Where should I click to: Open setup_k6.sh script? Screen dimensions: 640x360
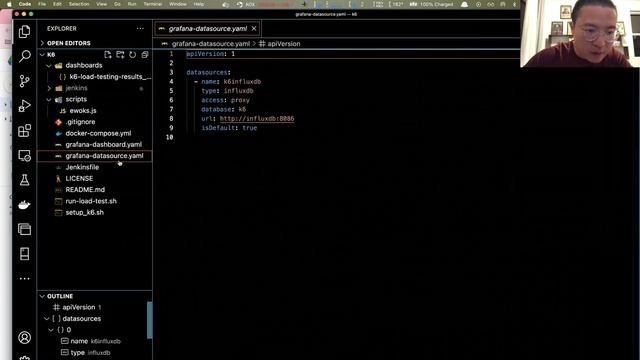84,213
